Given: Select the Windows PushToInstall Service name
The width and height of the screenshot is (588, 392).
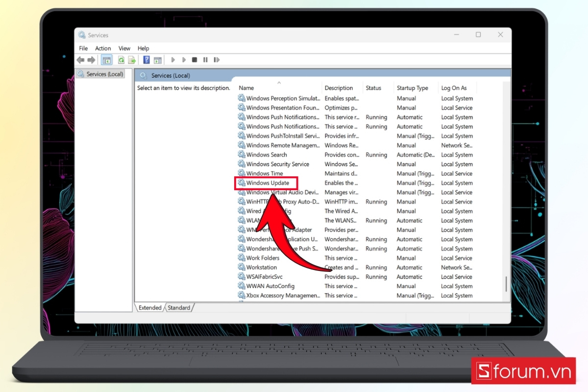Looking at the screenshot, I should pos(283,136).
